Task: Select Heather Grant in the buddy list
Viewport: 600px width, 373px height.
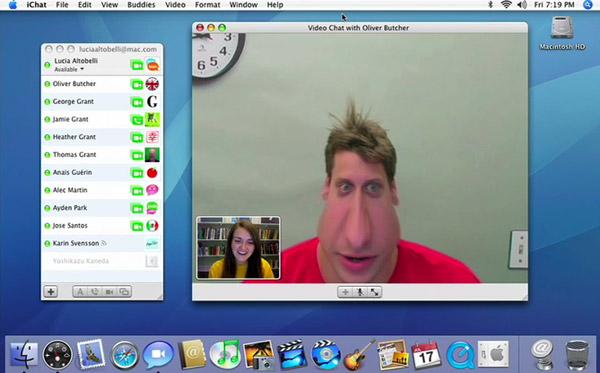Action: click(102, 137)
